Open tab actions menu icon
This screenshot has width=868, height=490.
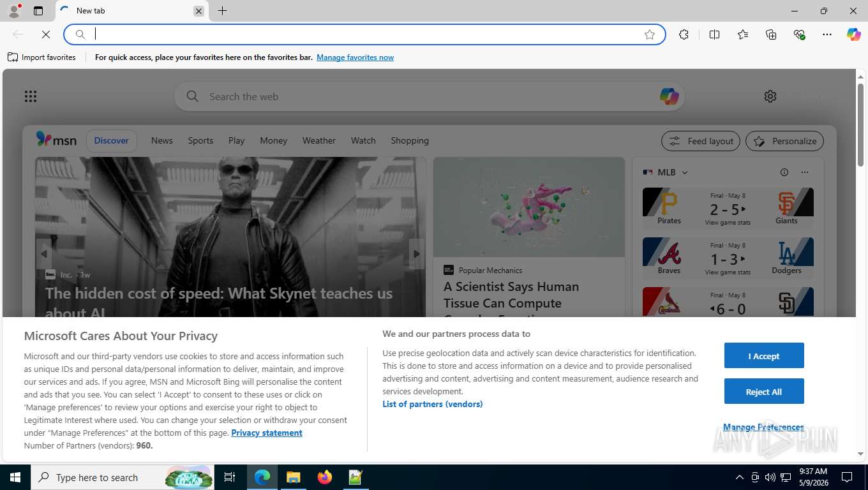pyautogui.click(x=38, y=11)
